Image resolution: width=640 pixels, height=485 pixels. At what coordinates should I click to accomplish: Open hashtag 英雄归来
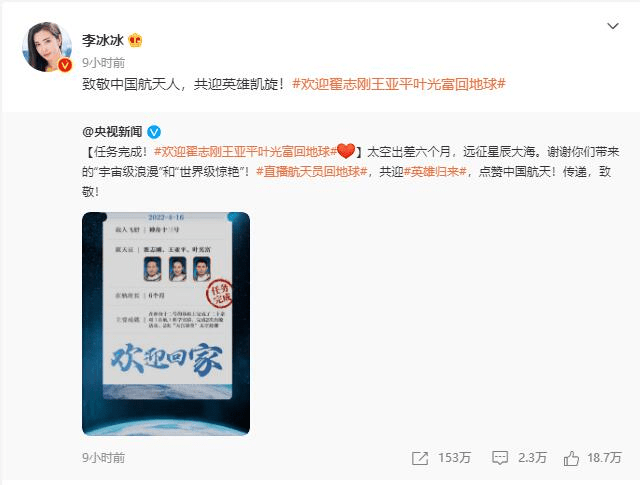click(435, 171)
